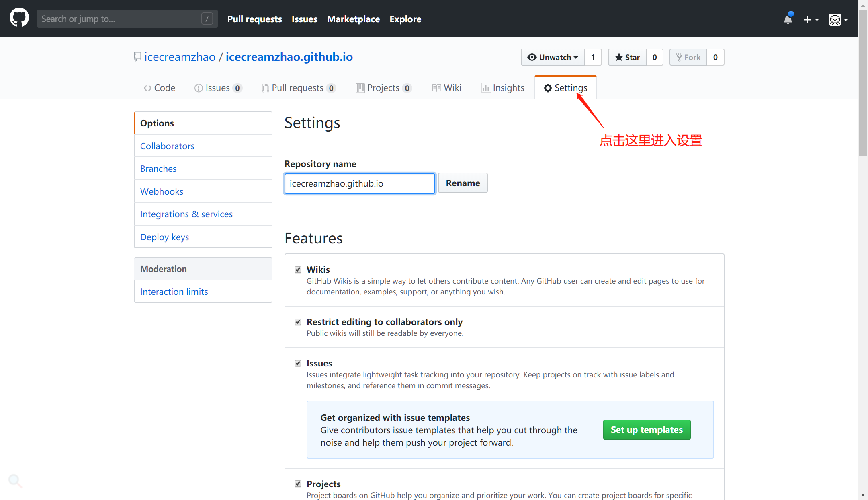The height and width of the screenshot is (500, 868).
Task: Click the icecreamzhao.github.io repository link
Action: pos(289,57)
